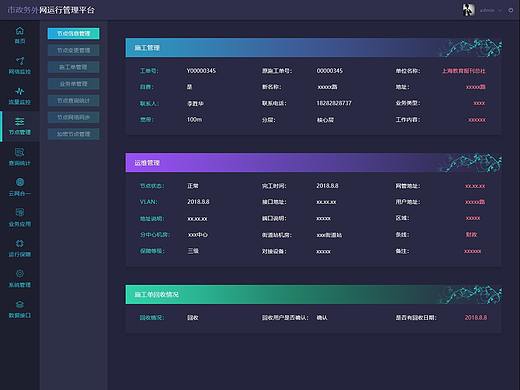Switch to the 施工单管理 submenu tab
This screenshot has height=390, width=520.
73,67
